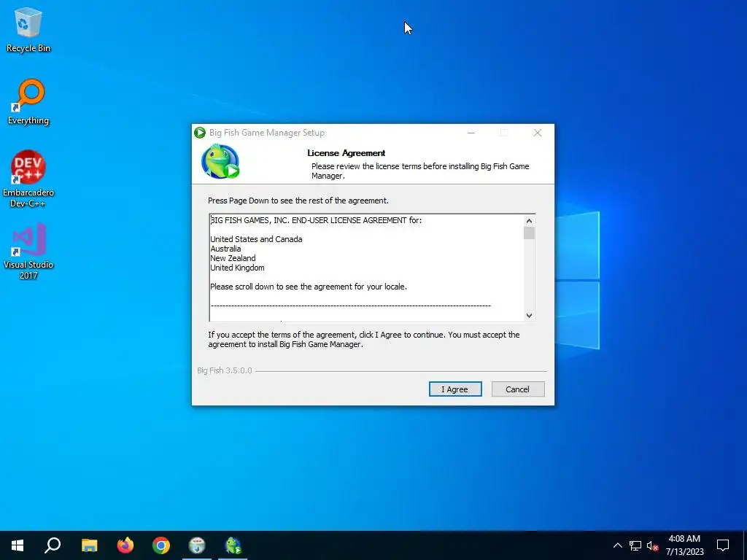Click the 'Press Page Down' instruction text
This screenshot has height=560, width=747.
pos(298,201)
